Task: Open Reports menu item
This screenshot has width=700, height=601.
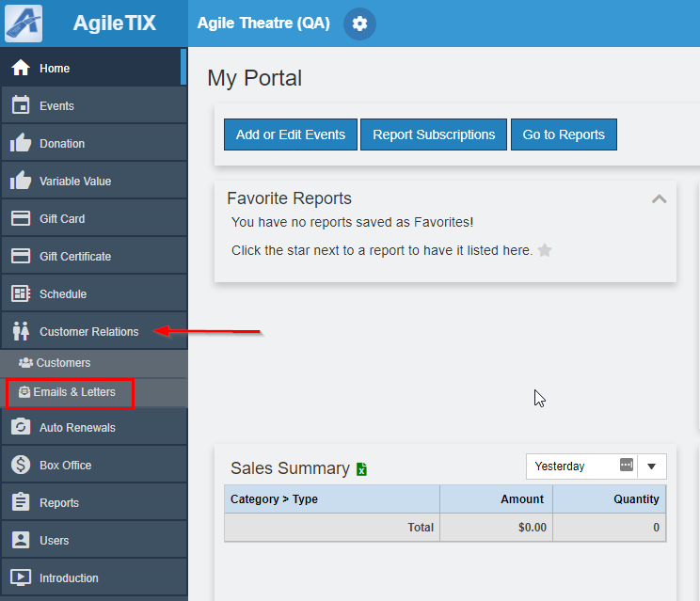Action: [x=94, y=502]
